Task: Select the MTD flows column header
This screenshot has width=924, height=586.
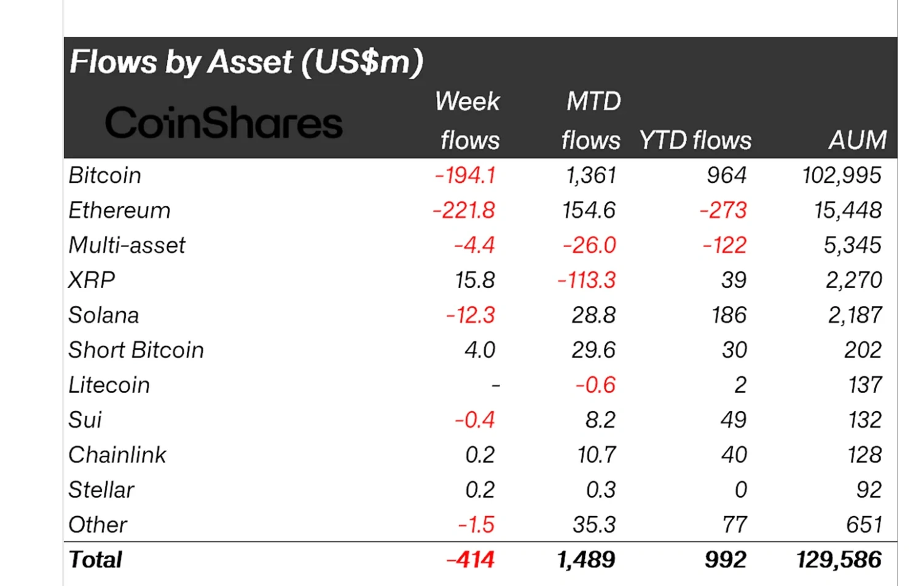Action: coord(591,121)
